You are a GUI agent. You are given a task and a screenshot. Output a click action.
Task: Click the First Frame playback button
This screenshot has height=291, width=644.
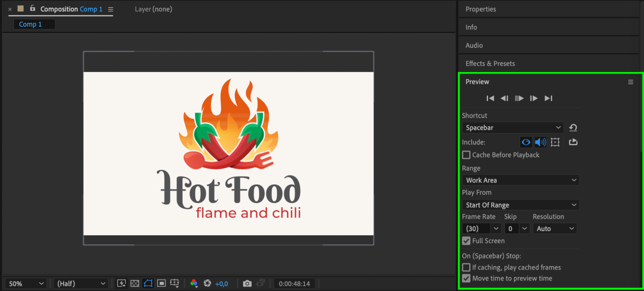click(x=490, y=98)
